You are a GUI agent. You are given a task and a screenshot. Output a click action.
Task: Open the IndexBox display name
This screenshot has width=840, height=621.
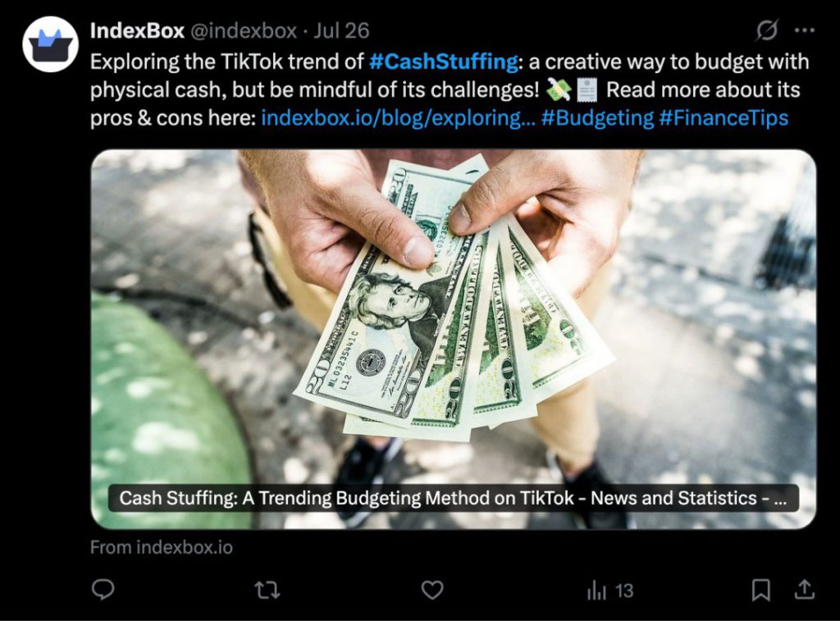coord(136,31)
